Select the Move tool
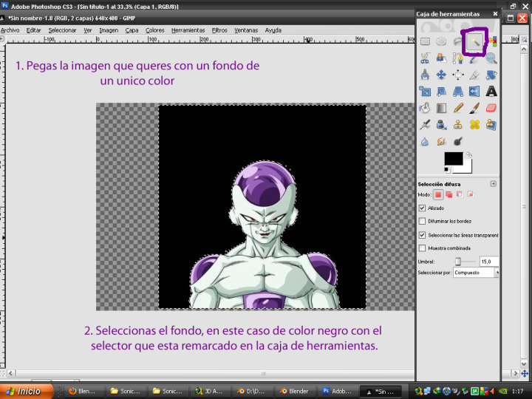This screenshot has height=399, width=532. tap(441, 75)
